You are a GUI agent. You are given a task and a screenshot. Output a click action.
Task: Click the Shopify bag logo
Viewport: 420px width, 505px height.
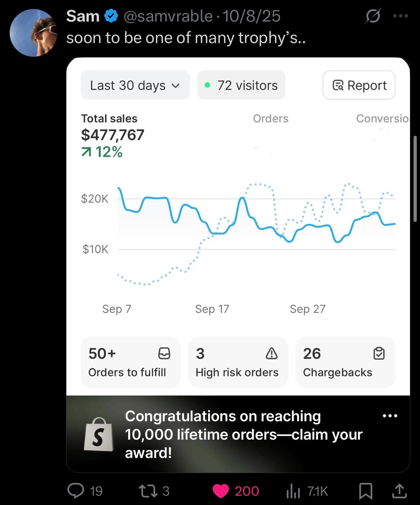point(99,434)
